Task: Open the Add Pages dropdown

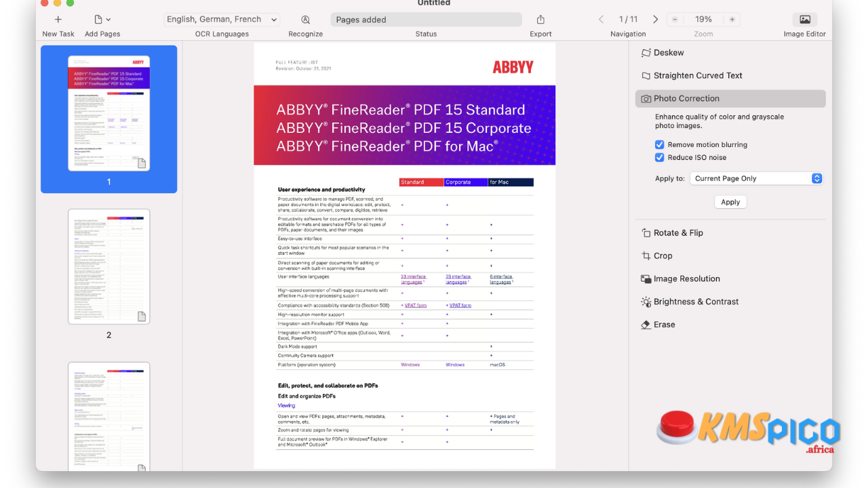Action: (x=102, y=20)
